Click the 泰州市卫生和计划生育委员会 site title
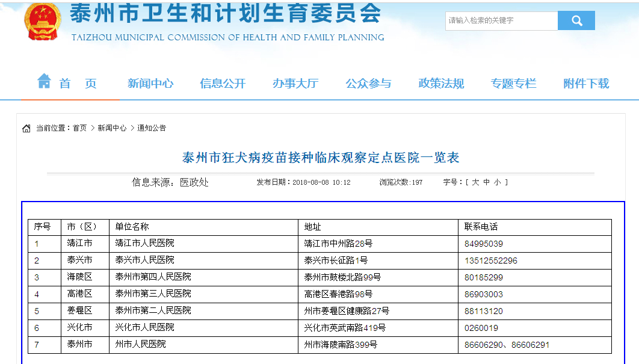639x364 pixels. click(x=226, y=13)
